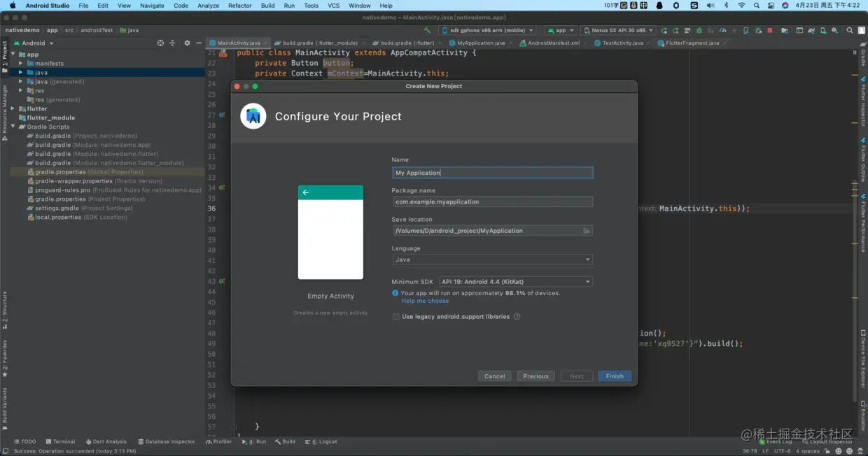
Task: Open the Build Variants side panel
Action: 4,408
